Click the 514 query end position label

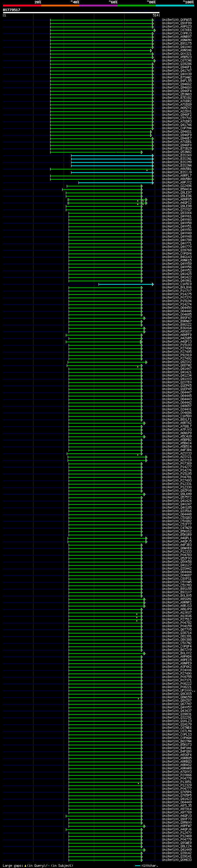155,15
